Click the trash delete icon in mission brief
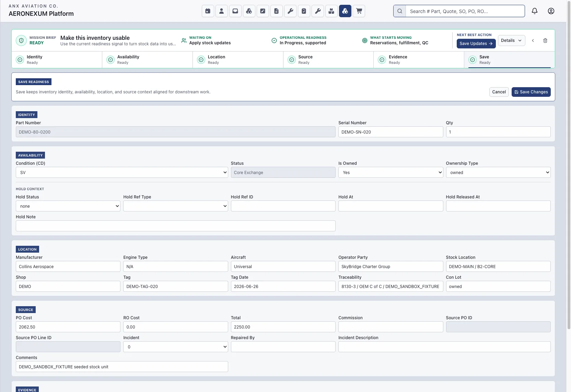The width and height of the screenshot is (571, 392). 545,41
